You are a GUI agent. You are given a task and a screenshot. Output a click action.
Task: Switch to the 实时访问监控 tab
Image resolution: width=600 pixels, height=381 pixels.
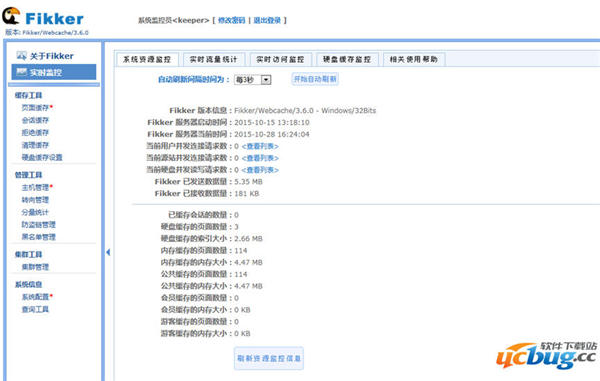coord(280,59)
